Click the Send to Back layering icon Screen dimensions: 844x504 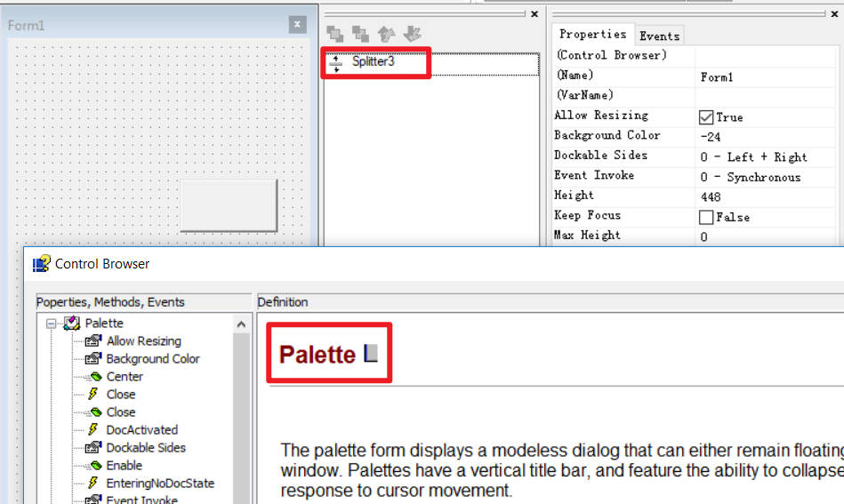click(360, 34)
